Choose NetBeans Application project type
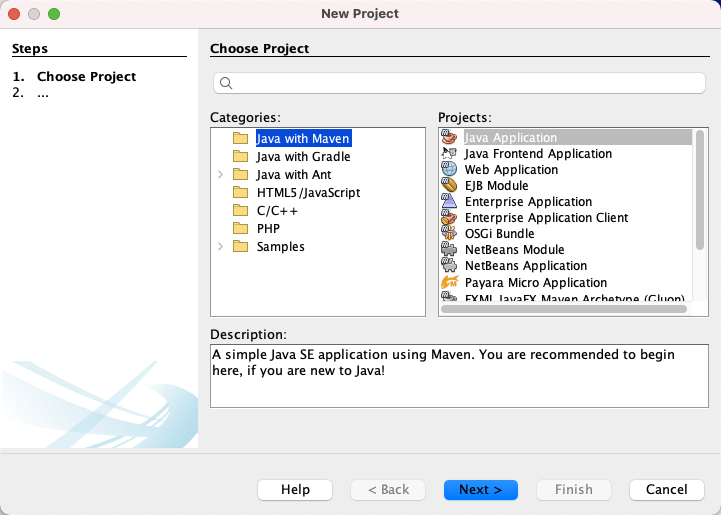 pos(526,266)
